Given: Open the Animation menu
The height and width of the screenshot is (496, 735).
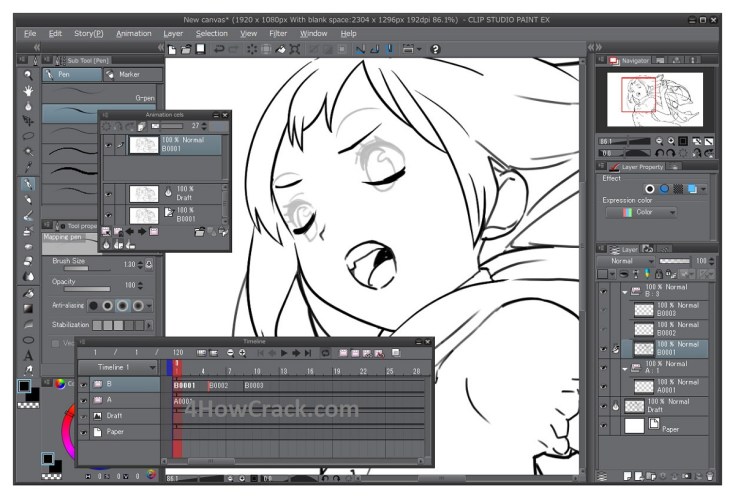Looking at the screenshot, I should pyautogui.click(x=134, y=33).
